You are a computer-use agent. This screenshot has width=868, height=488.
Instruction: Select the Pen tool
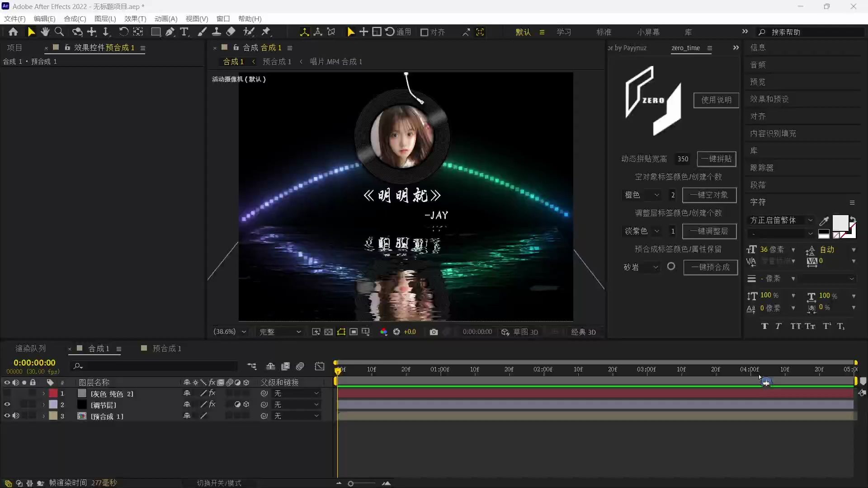[170, 32]
